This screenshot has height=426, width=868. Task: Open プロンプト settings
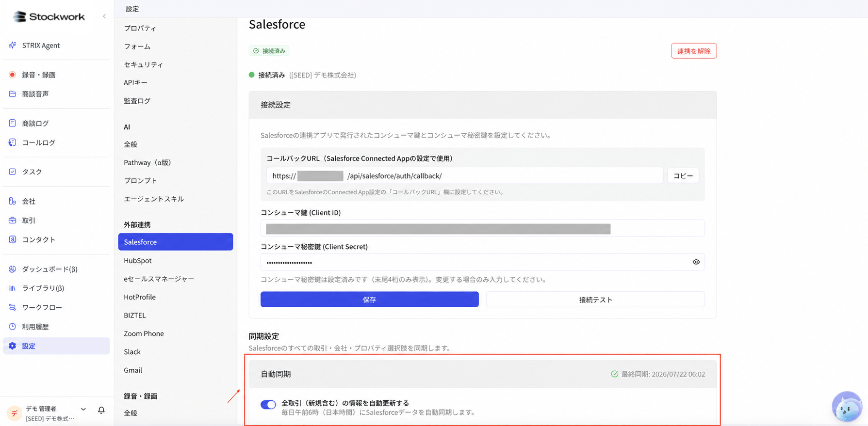[140, 181]
